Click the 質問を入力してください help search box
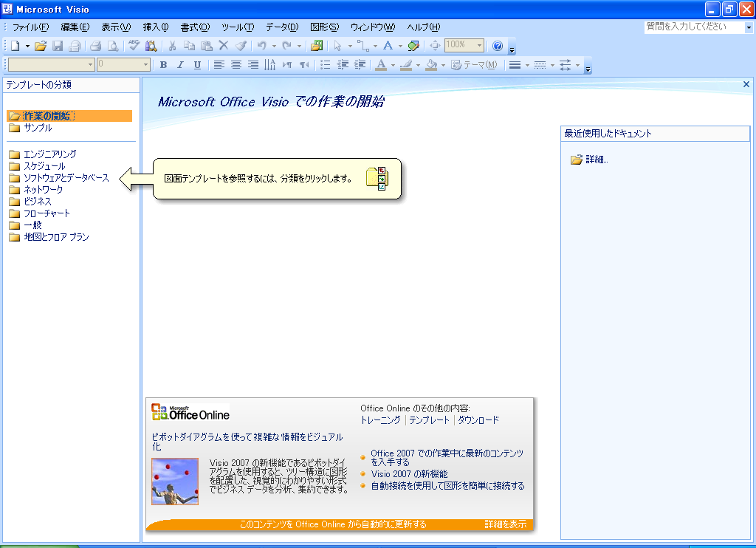756x548 pixels. [x=694, y=27]
